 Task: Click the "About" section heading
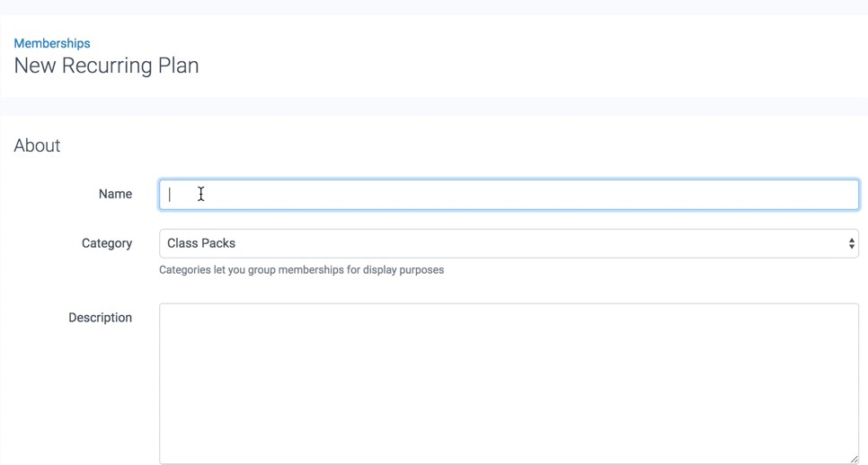pyautogui.click(x=37, y=145)
